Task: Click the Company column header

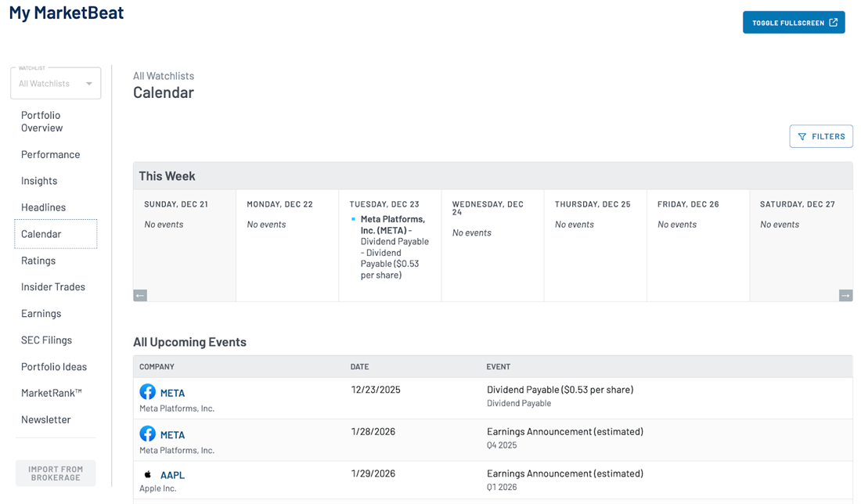Action: pyautogui.click(x=157, y=367)
